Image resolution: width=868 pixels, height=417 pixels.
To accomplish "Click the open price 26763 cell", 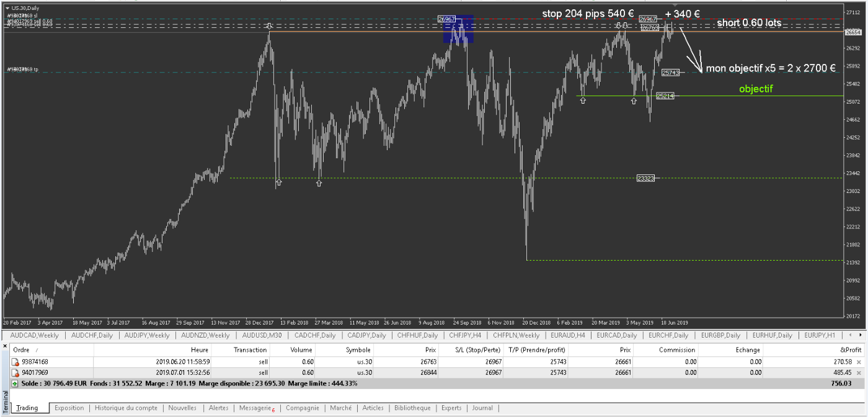I will point(428,362).
